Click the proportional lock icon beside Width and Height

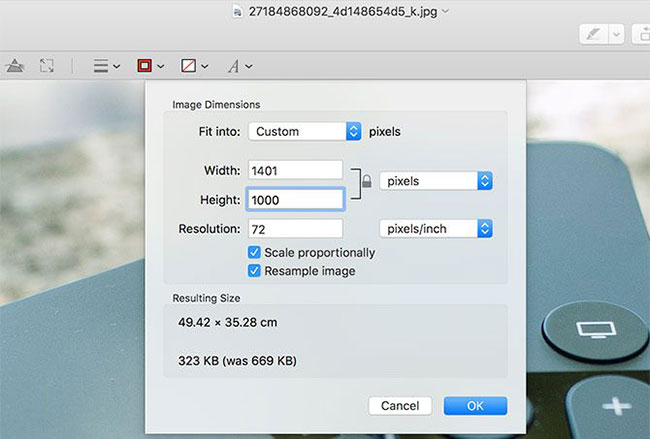(367, 181)
